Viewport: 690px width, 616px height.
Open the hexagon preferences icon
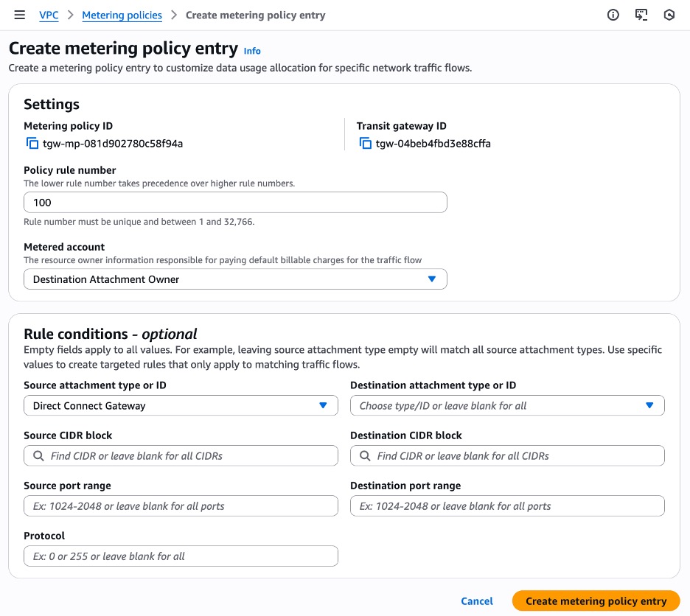(669, 15)
